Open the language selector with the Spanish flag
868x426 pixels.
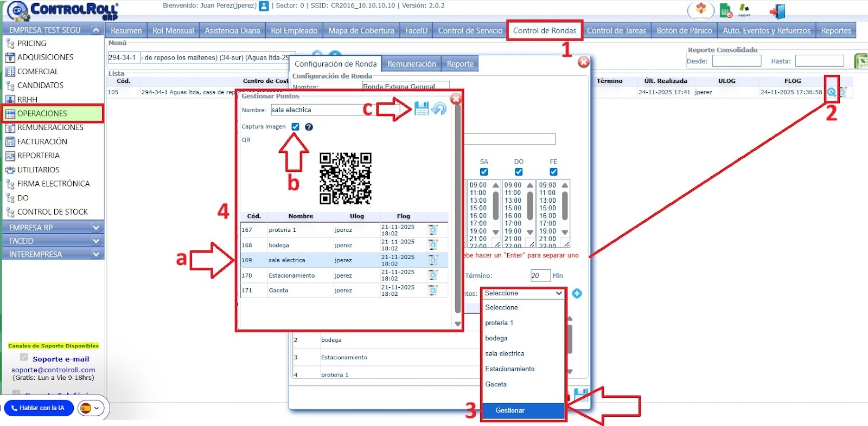pyautogui.click(x=91, y=408)
